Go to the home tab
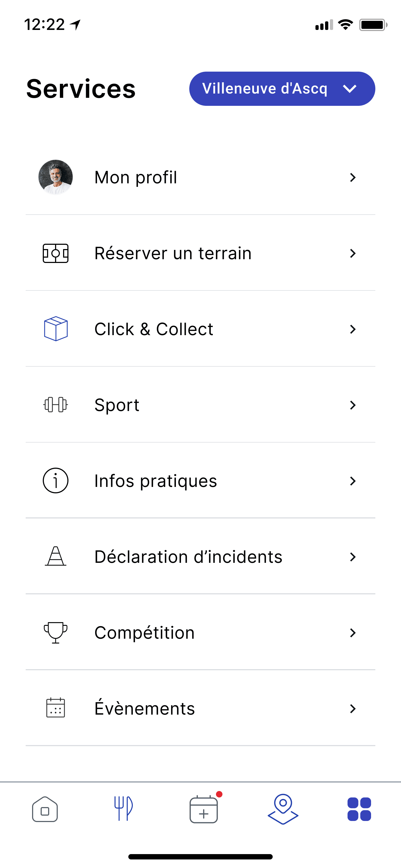Screen dimensions: 401x868 tap(45, 809)
